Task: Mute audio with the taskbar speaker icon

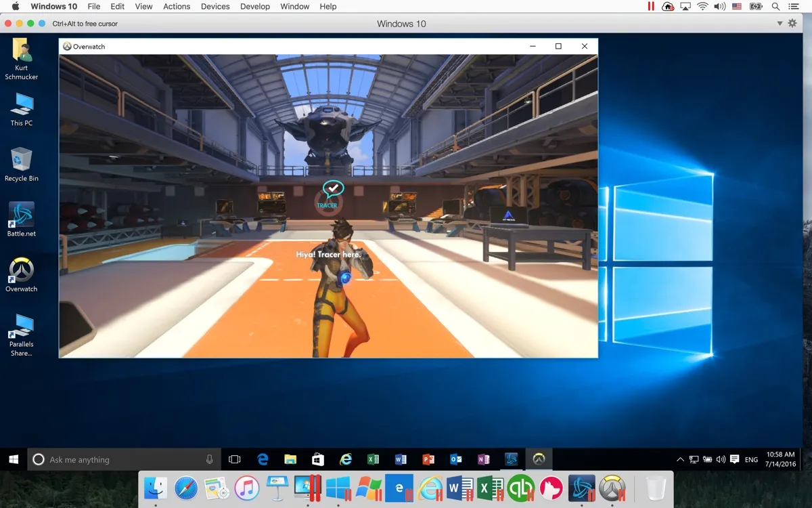Action: (x=720, y=459)
